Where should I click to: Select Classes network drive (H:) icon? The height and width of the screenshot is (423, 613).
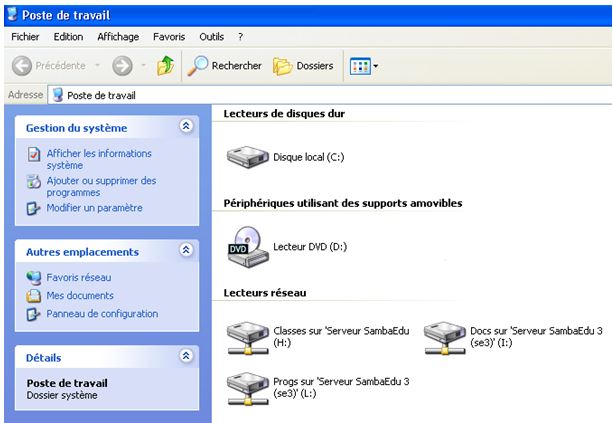248,337
